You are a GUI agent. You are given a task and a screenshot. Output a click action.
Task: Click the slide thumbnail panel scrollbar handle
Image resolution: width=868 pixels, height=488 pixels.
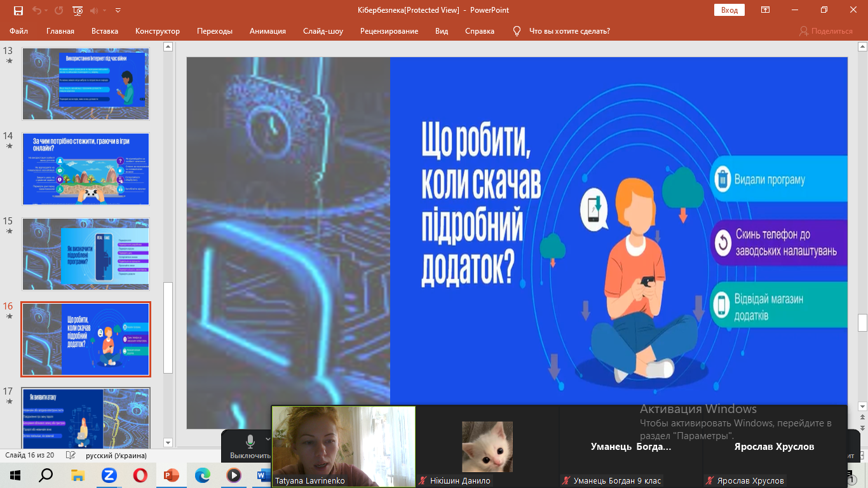168,327
